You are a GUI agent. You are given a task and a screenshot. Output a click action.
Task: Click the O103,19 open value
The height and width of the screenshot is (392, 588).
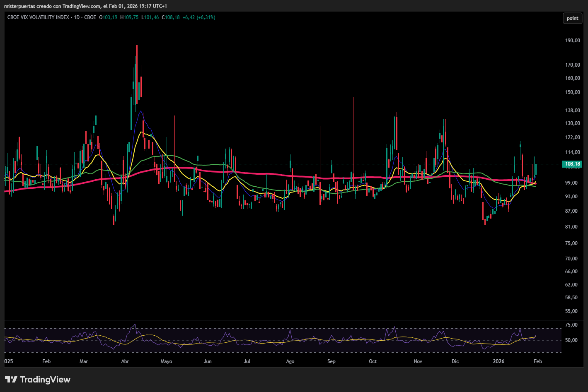[x=108, y=17]
